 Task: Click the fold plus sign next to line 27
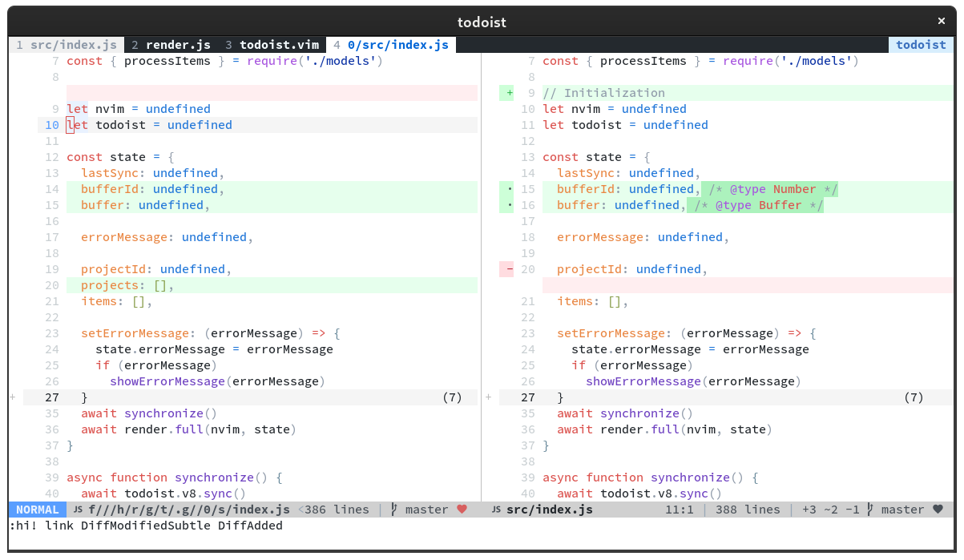pos(11,397)
